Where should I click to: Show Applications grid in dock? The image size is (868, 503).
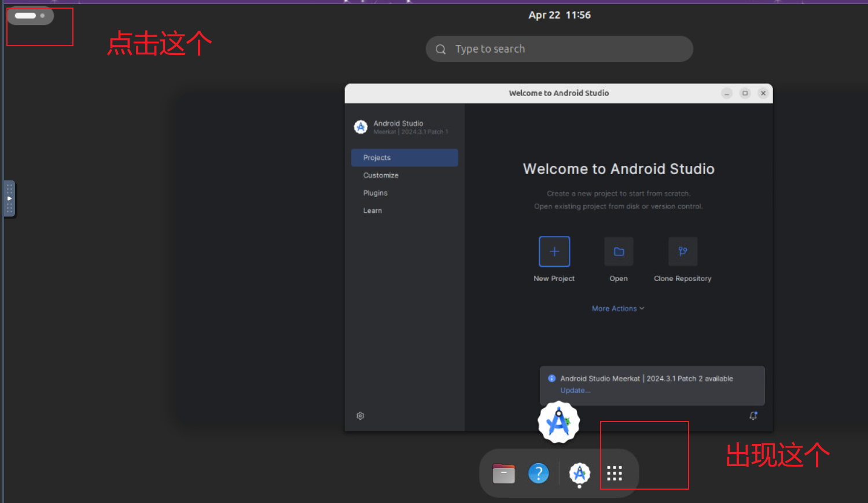tap(615, 474)
